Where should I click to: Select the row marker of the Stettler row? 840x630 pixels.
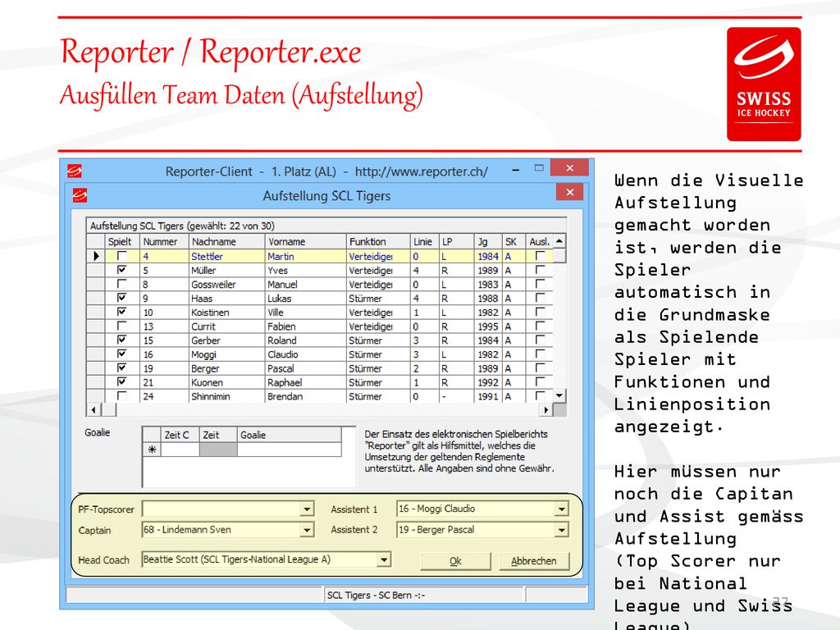(96, 256)
